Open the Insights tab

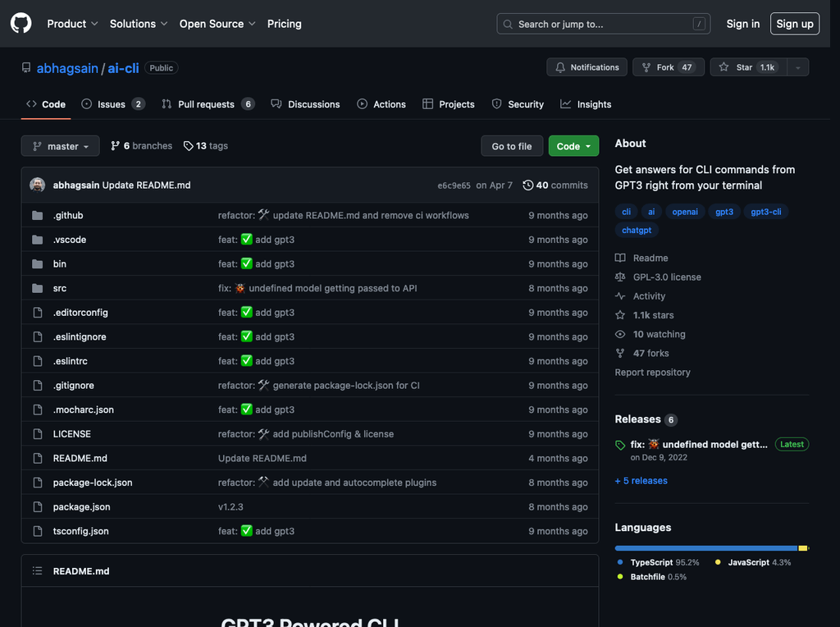click(x=586, y=104)
